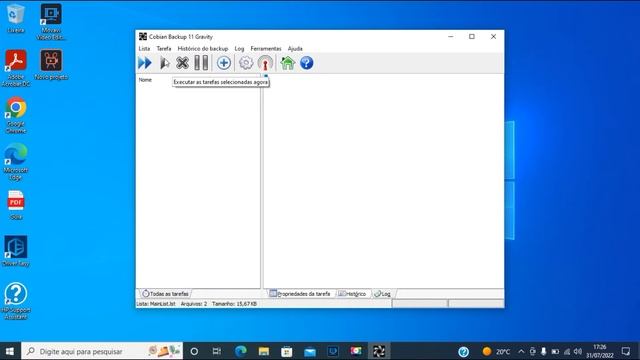This screenshot has height=360, width=640.
Task: Click the red antenna update icon
Action: [265, 63]
